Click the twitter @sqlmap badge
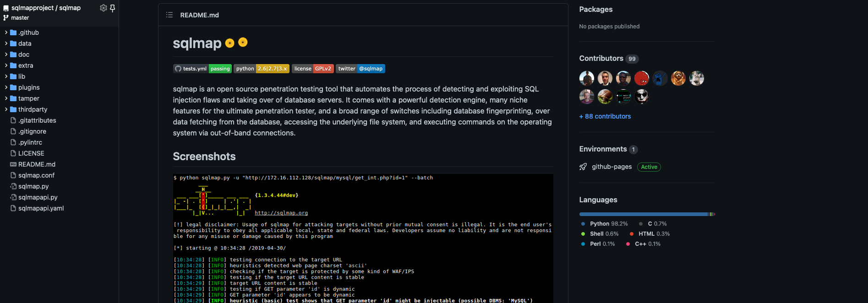868x303 pixels. point(360,69)
